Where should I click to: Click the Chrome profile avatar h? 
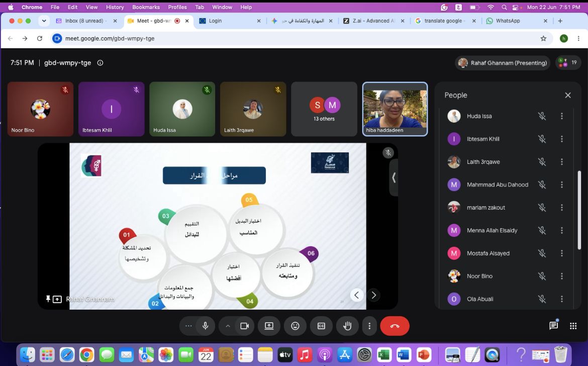[563, 38]
